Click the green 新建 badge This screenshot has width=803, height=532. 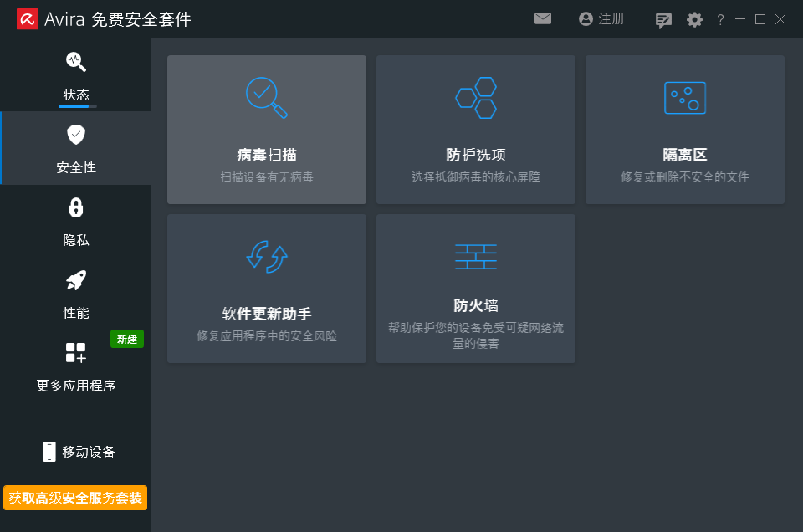127,339
